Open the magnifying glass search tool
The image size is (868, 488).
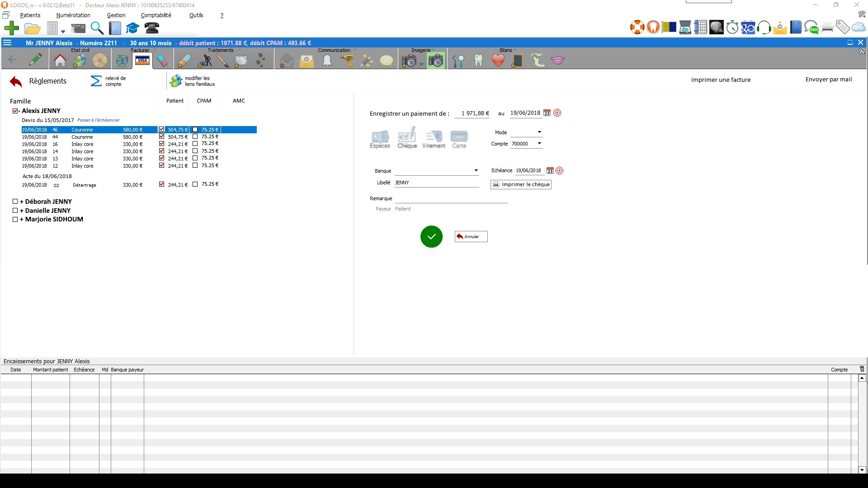point(96,28)
